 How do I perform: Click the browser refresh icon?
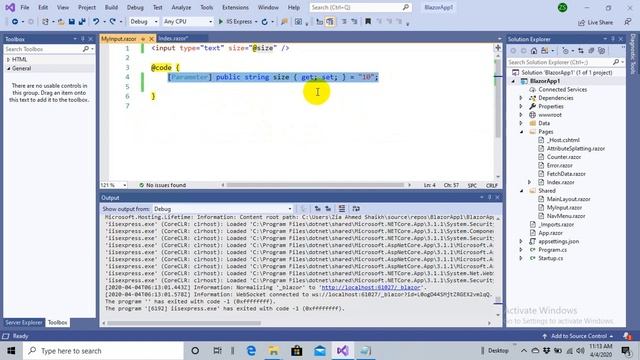click(x=264, y=22)
